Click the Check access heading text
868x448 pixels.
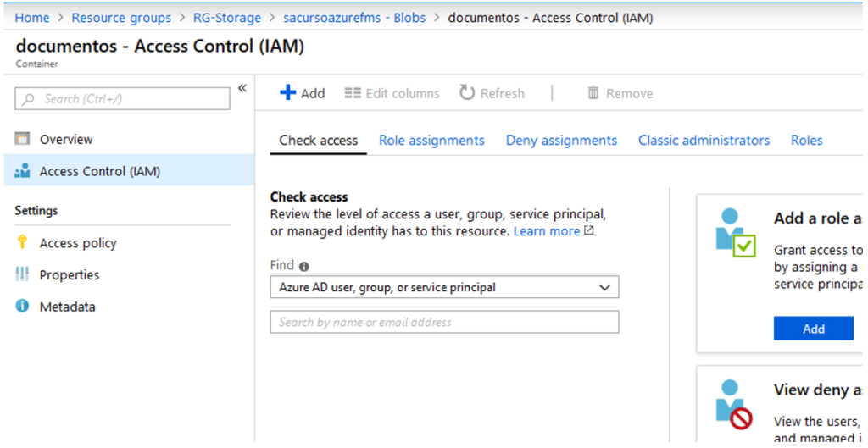click(x=309, y=196)
